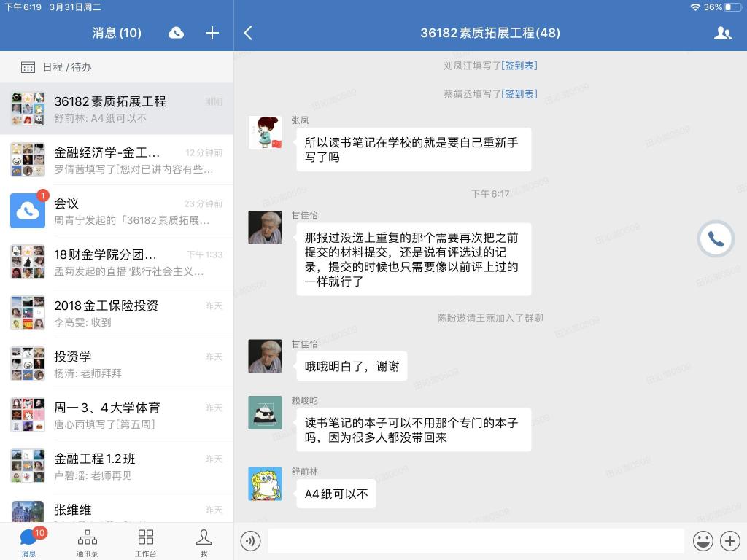Screen dimensions: 747x560
Task: Open the 会议 conversation
Action: [x=117, y=211]
